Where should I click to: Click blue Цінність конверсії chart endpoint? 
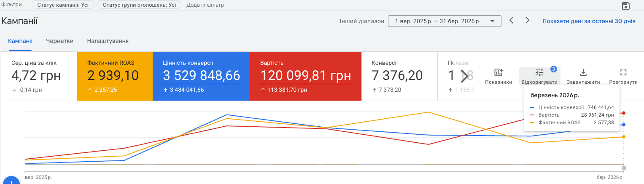(x=624, y=125)
